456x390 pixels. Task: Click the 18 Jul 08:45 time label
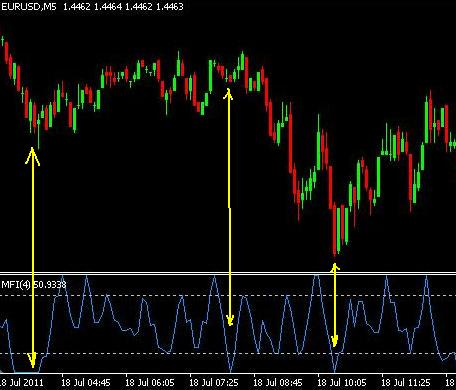coord(278,382)
